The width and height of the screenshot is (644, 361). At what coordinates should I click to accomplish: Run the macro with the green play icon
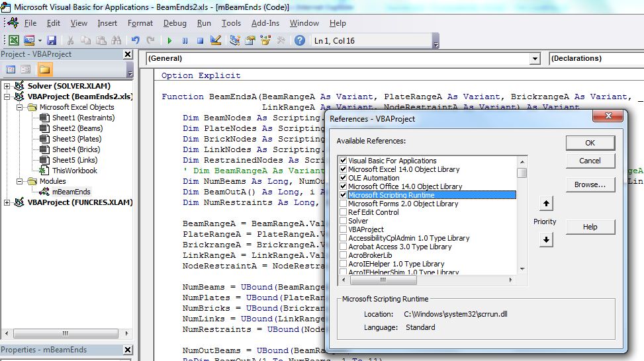169,40
